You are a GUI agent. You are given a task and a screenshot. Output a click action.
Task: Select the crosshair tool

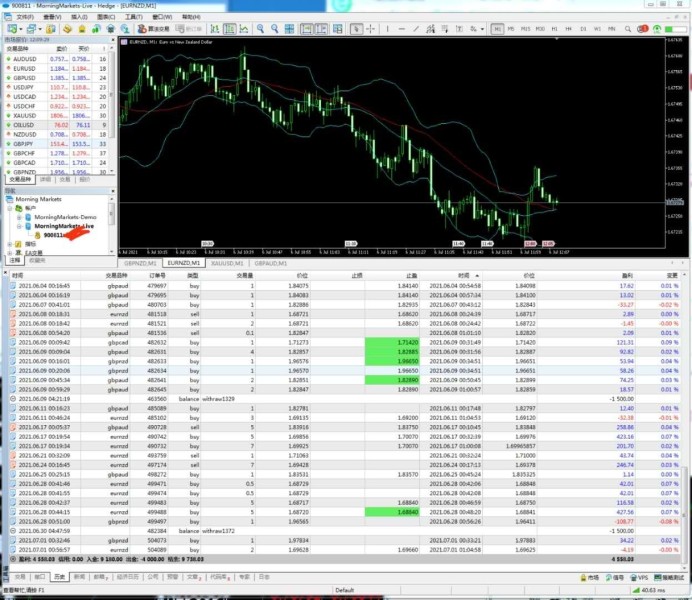(371, 29)
